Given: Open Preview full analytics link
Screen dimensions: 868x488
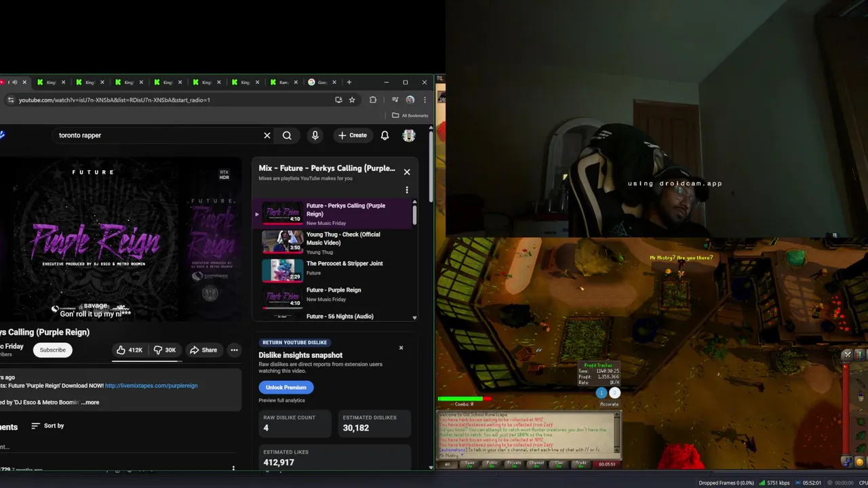Looking at the screenshot, I should [281, 401].
